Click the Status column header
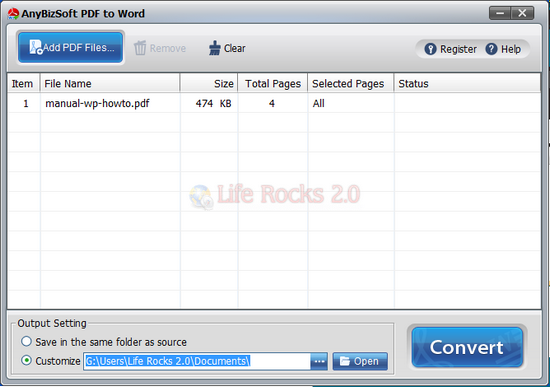The height and width of the screenshot is (387, 550). click(467, 84)
